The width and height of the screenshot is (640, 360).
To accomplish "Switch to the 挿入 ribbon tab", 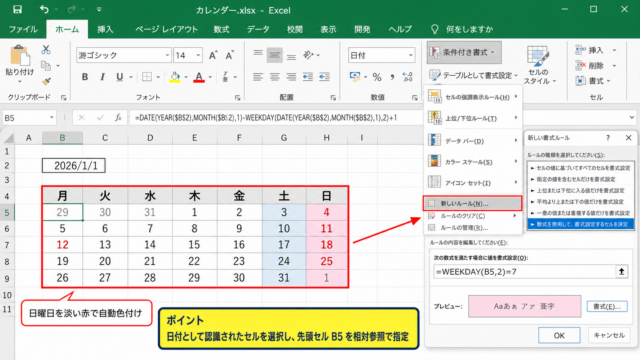I will coord(105,29).
